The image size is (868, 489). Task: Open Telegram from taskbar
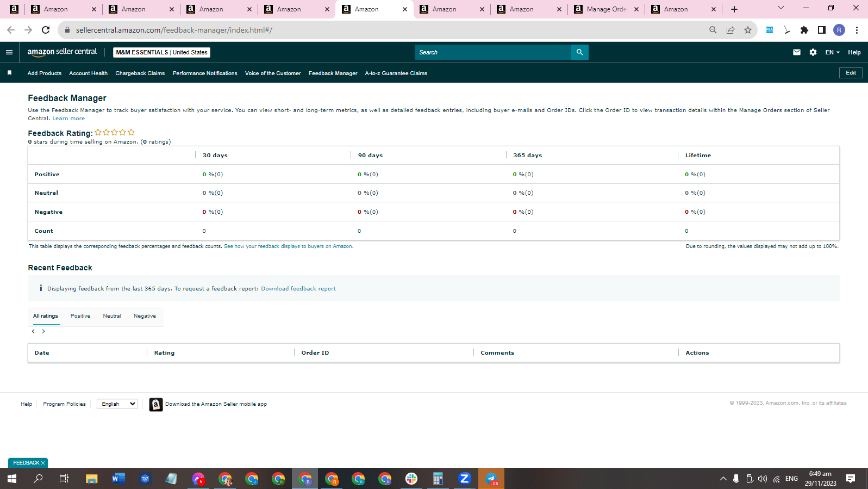tap(491, 479)
